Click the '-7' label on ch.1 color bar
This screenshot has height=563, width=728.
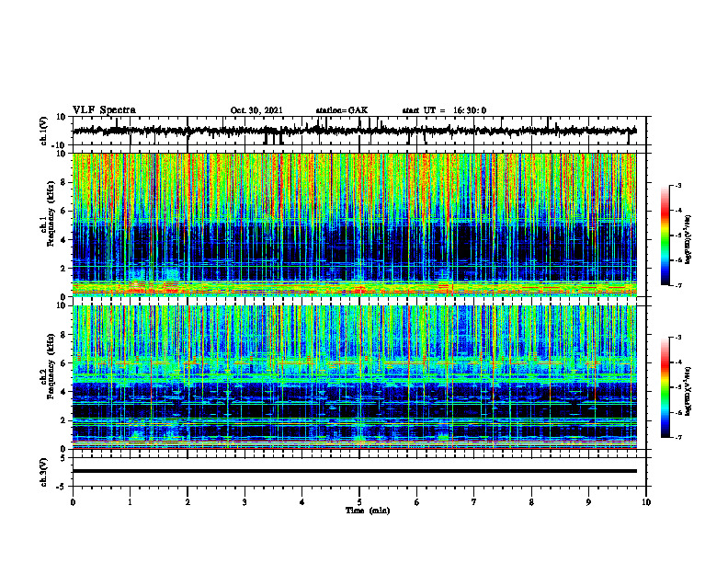point(678,285)
